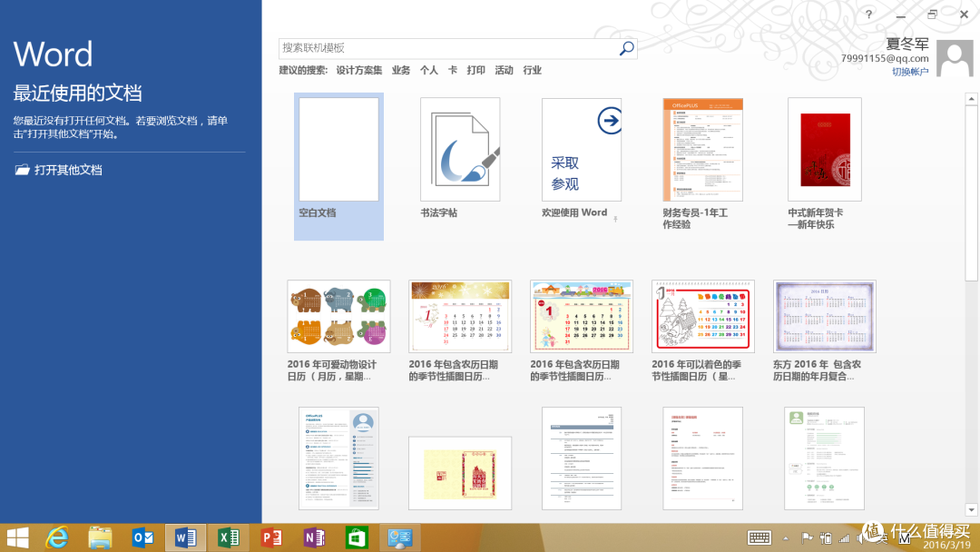
Task: Open the last taskbar app icon
Action: coord(399,537)
